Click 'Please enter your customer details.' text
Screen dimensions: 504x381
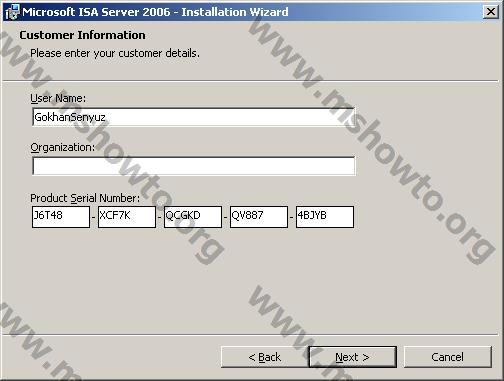tap(115, 53)
